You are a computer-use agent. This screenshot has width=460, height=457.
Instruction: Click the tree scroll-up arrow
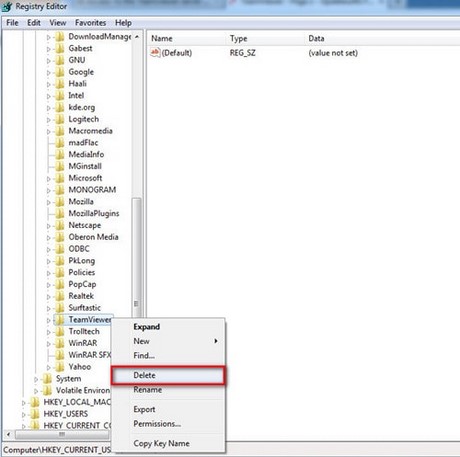pyautogui.click(x=137, y=37)
